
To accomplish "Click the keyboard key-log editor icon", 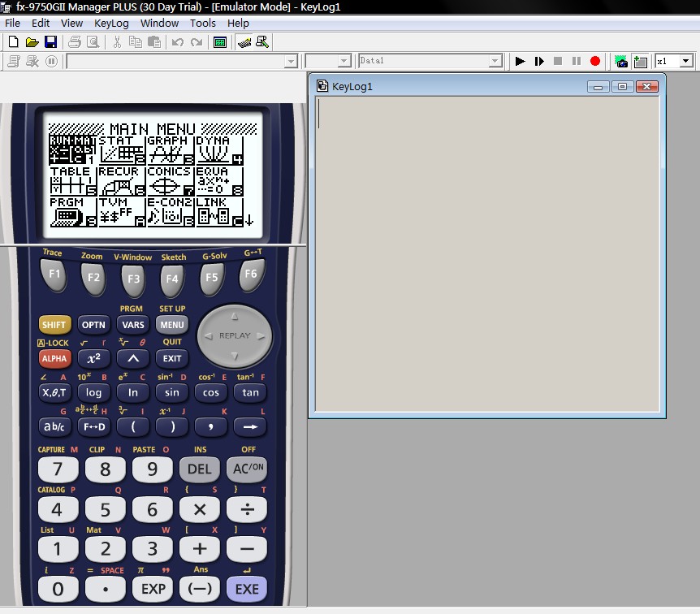I will click(x=244, y=42).
